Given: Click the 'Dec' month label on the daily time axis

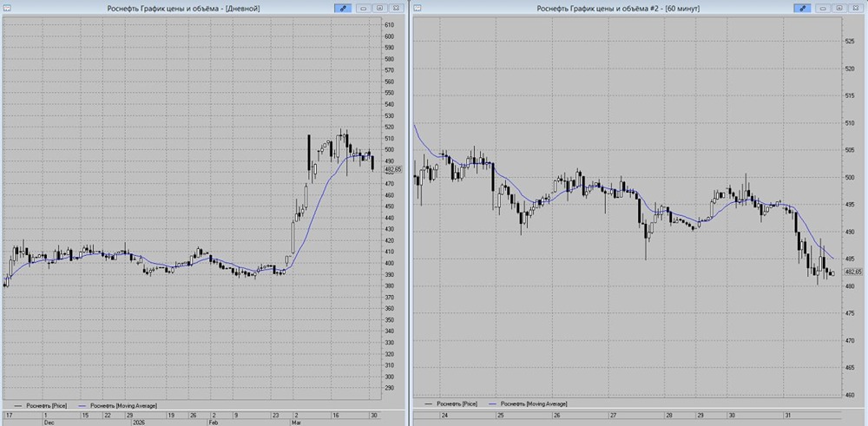Looking at the screenshot, I should coord(49,422).
